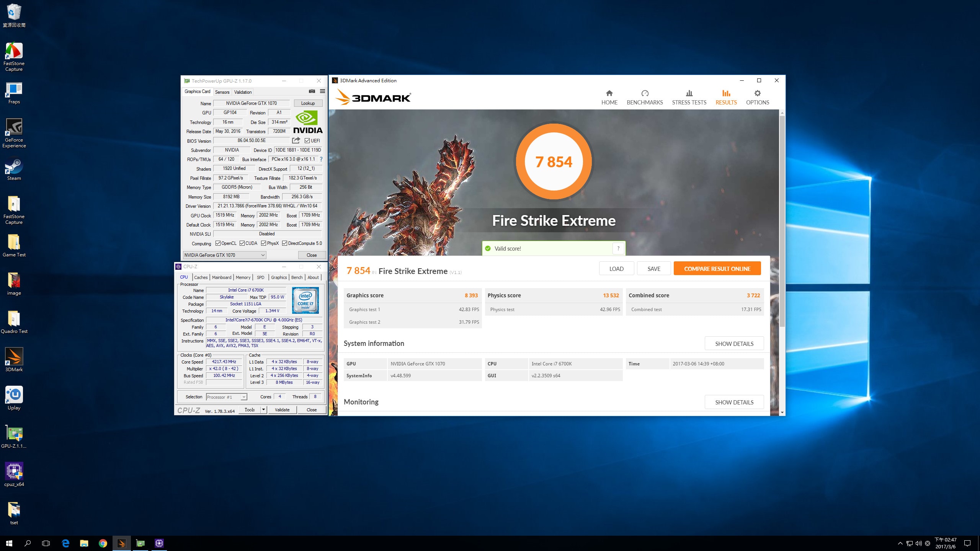Launch GeForce Experience from desktop
The image size is (980, 551).
click(x=14, y=133)
